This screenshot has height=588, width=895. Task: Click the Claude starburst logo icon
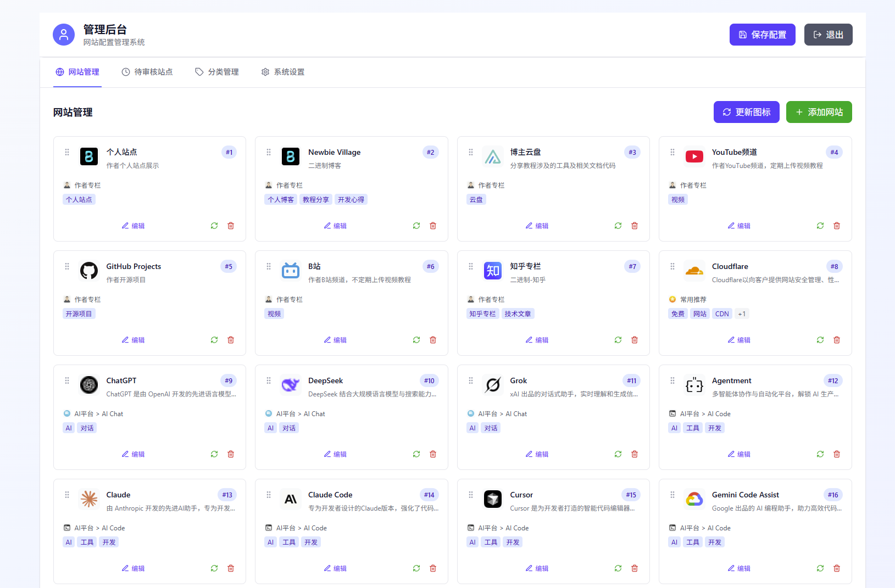[x=88, y=499]
